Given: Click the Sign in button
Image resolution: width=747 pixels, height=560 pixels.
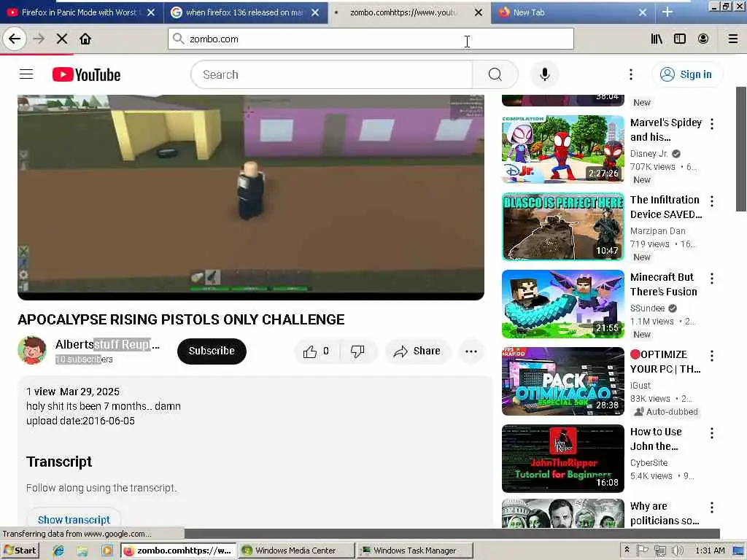Looking at the screenshot, I should [686, 74].
